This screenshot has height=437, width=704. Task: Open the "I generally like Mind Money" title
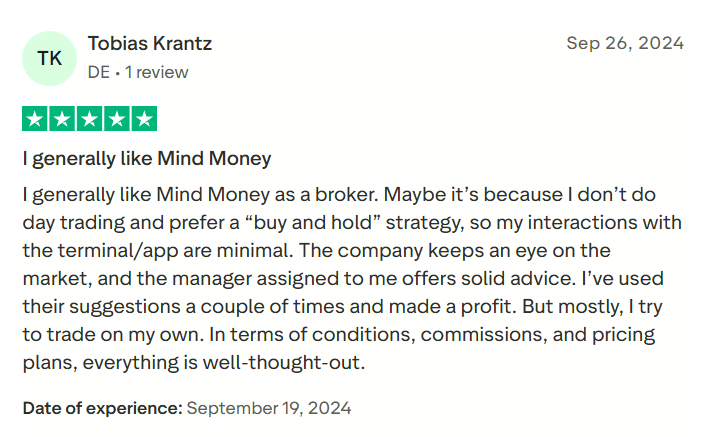147,159
